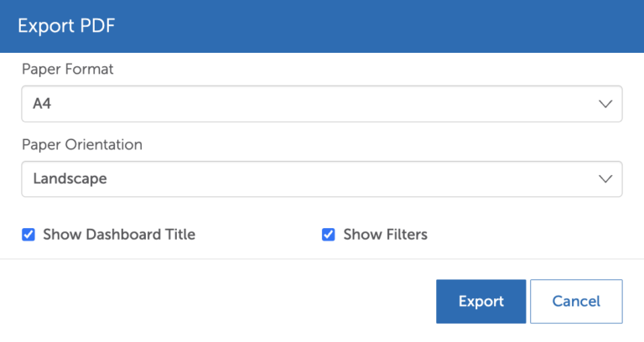Click the chevron arrow in the Landscape field
The width and height of the screenshot is (644, 342).
[x=605, y=179]
